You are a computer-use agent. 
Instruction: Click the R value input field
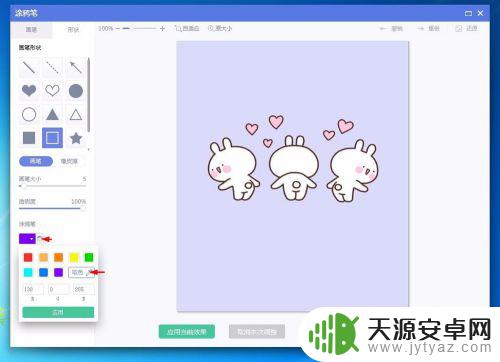click(x=33, y=289)
